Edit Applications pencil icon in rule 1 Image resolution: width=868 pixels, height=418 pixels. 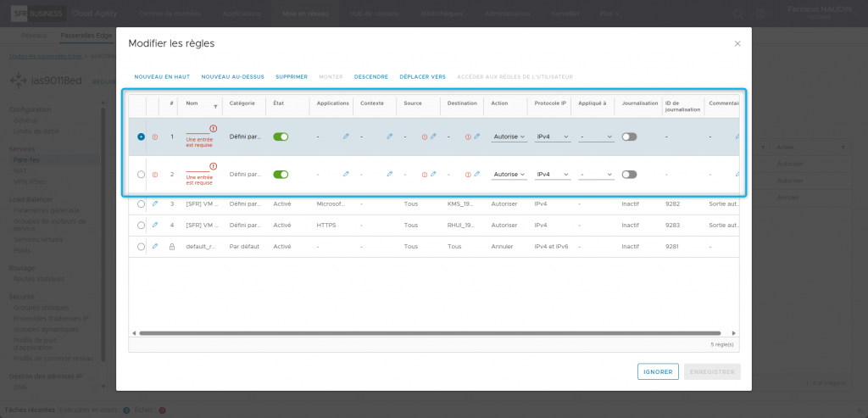tap(346, 137)
